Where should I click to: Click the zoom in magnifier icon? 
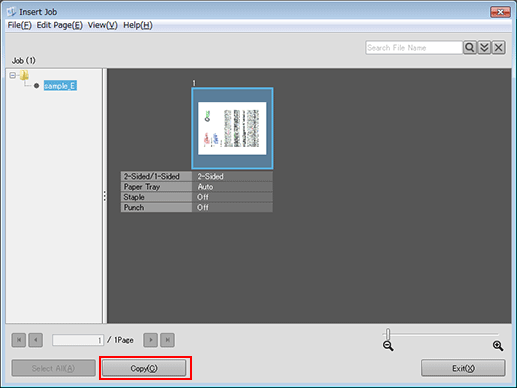(x=498, y=346)
